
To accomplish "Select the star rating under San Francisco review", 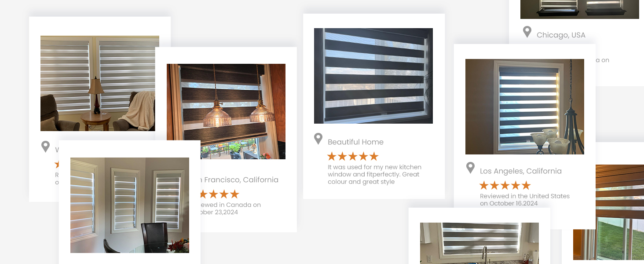I will (x=220, y=194).
